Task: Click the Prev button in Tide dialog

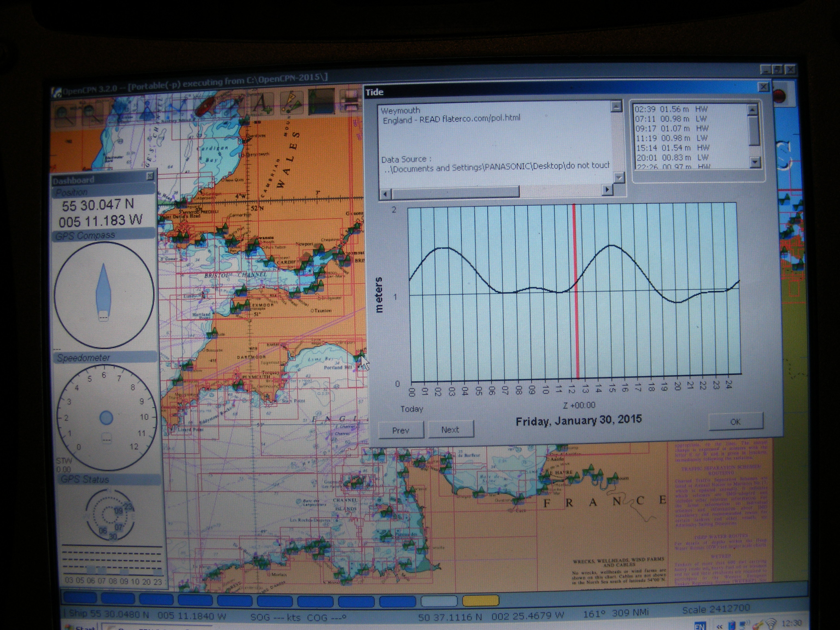Action: pos(401,430)
